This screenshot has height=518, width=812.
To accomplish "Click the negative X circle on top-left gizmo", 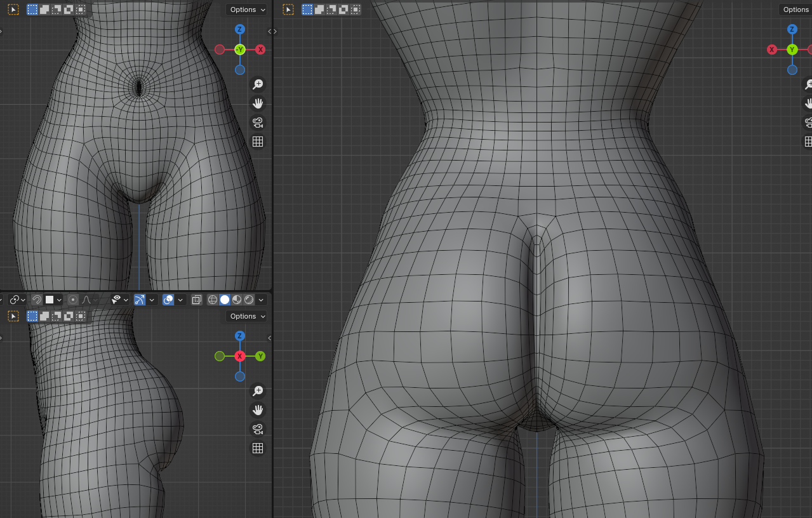I will click(220, 50).
